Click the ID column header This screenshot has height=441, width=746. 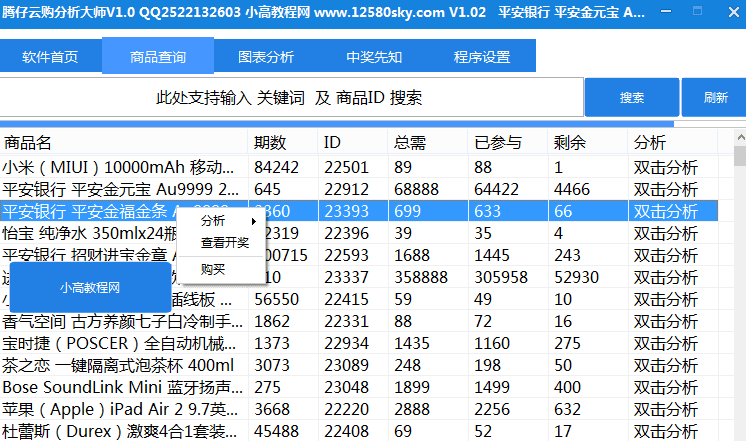[x=353, y=142]
